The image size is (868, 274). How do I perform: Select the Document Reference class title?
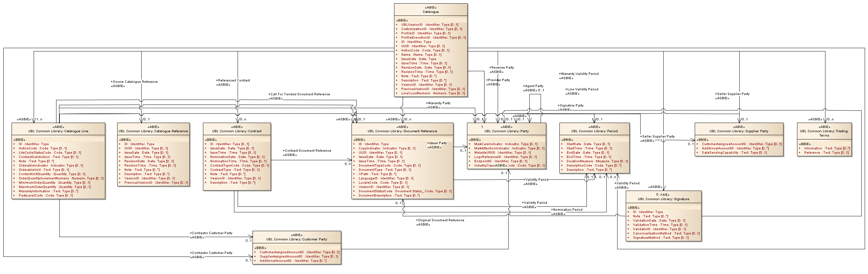click(x=402, y=131)
